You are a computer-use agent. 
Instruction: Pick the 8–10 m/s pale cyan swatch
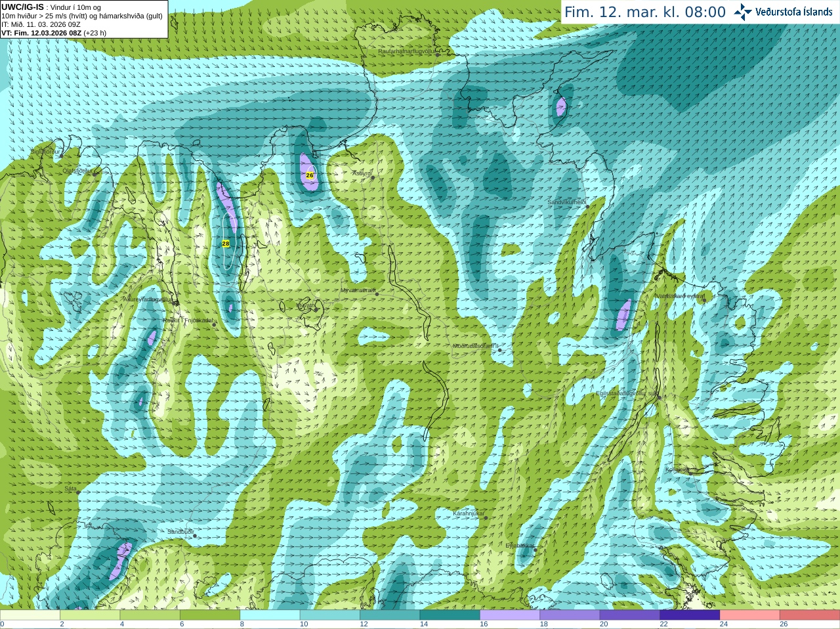270,615
